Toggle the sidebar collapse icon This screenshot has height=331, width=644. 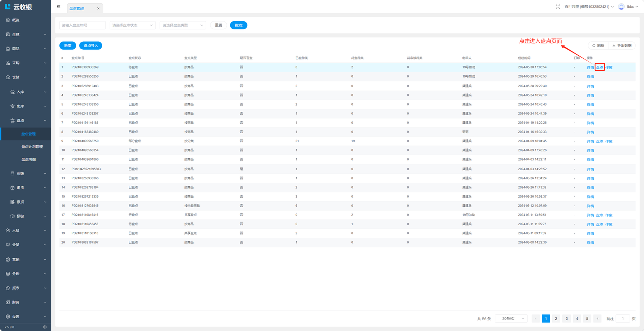[x=59, y=7]
